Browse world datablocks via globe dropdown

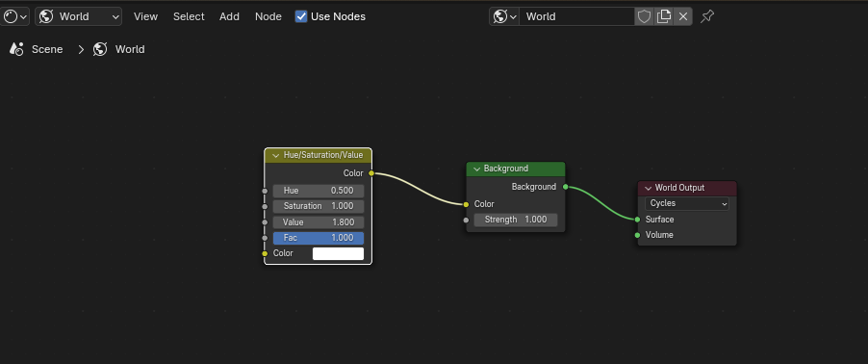pos(504,16)
